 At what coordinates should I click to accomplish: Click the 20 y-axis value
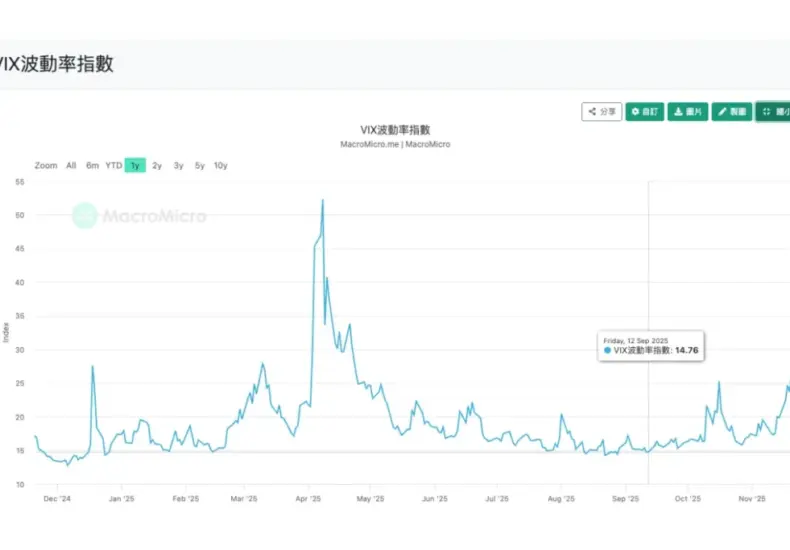[20, 417]
